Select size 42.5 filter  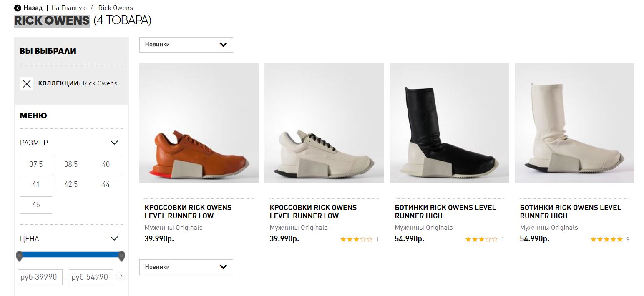point(71,184)
